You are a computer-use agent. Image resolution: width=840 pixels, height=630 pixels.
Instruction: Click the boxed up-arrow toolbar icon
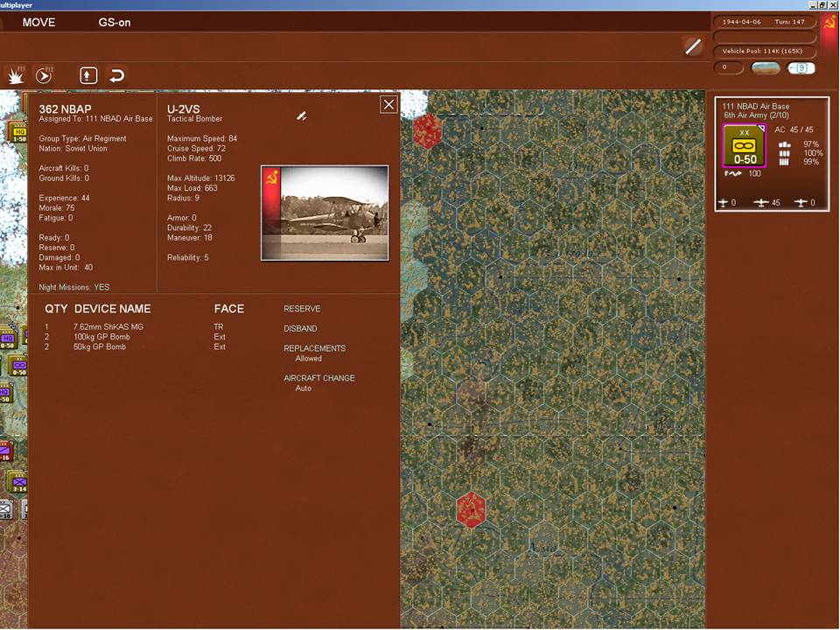click(88, 75)
